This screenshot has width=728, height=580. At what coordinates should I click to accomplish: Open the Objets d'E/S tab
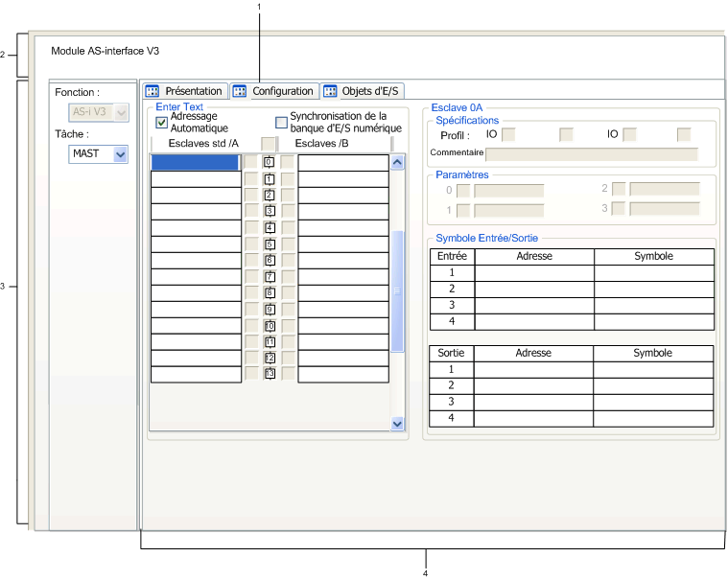363,91
